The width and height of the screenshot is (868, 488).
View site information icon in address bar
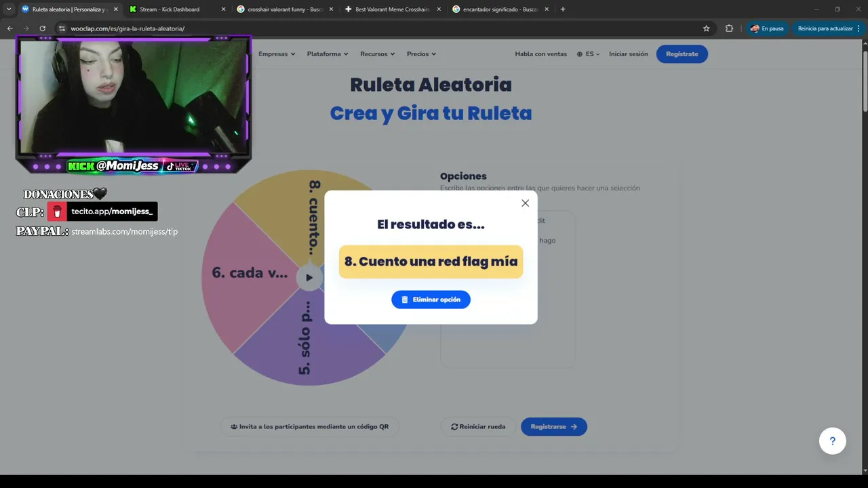coord(62,28)
